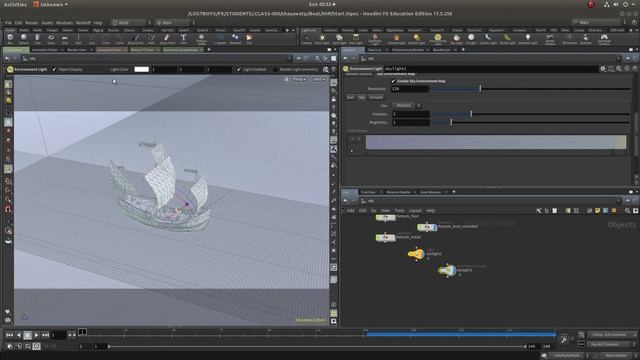Toggle the Light Enabled checkbox
The image size is (640, 360).
(239, 69)
